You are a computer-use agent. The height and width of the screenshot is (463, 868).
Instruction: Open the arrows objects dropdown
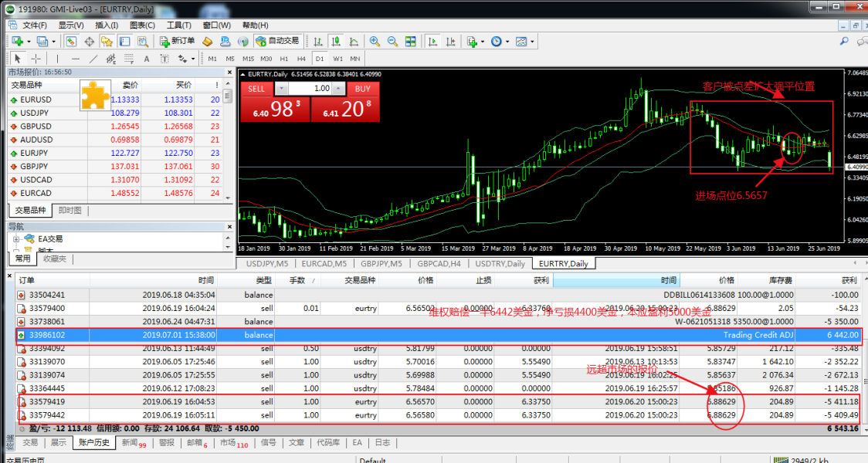pos(188,59)
